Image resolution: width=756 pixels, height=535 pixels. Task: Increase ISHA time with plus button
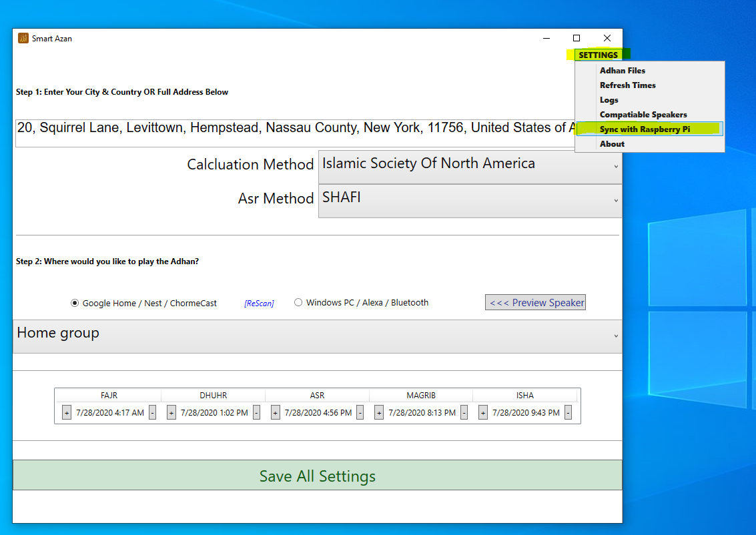coord(483,412)
